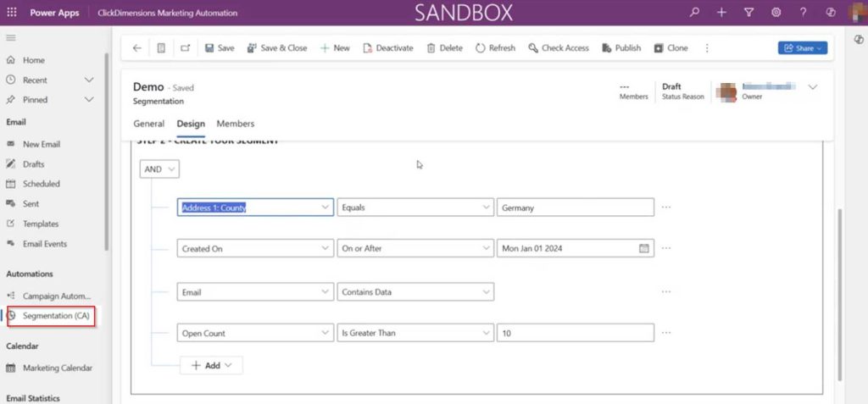Publish the segmentation
This screenshot has width=868, height=404.
point(621,48)
